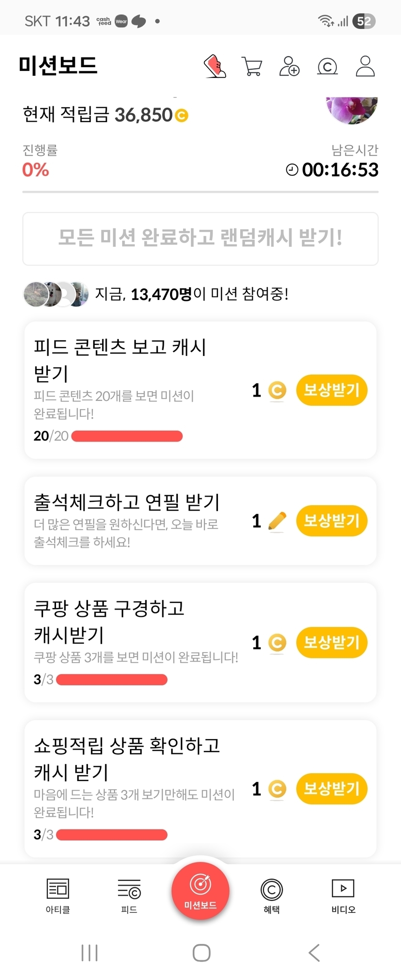401x980 pixels.
Task: Claim reward for Coupang product mission
Action: click(x=331, y=642)
